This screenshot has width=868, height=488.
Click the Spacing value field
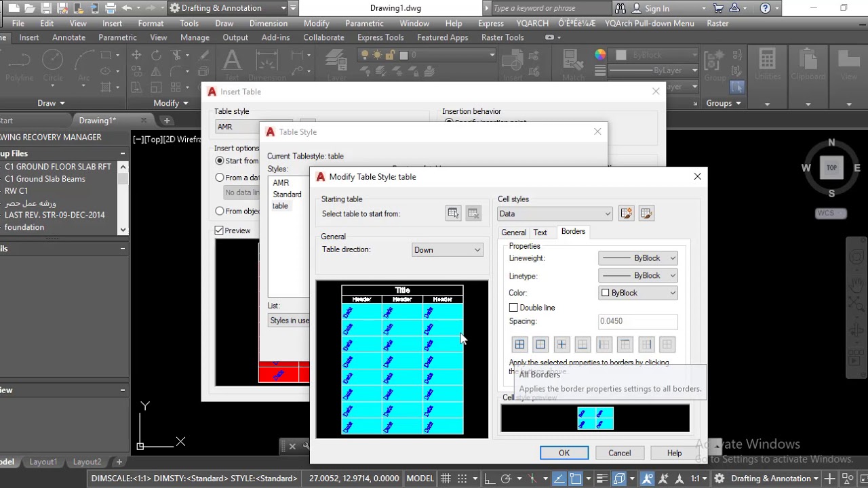pos(638,321)
